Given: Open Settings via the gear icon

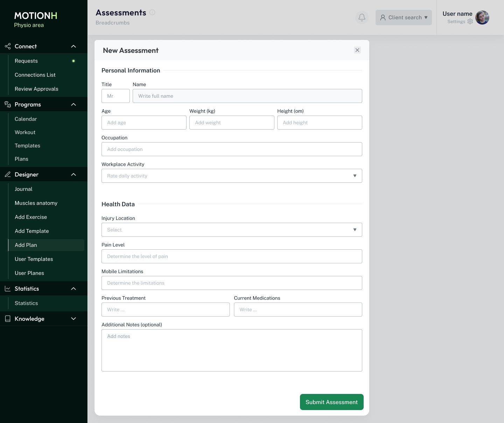Looking at the screenshot, I should [x=470, y=21].
